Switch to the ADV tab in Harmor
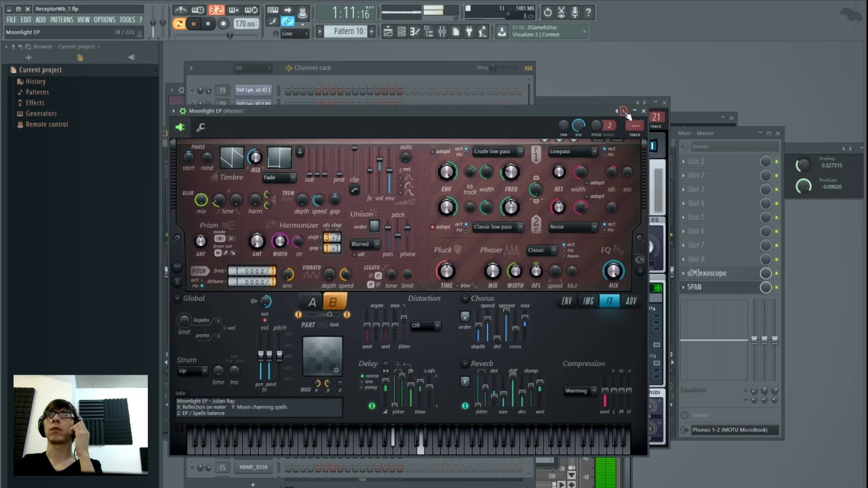 coord(631,301)
